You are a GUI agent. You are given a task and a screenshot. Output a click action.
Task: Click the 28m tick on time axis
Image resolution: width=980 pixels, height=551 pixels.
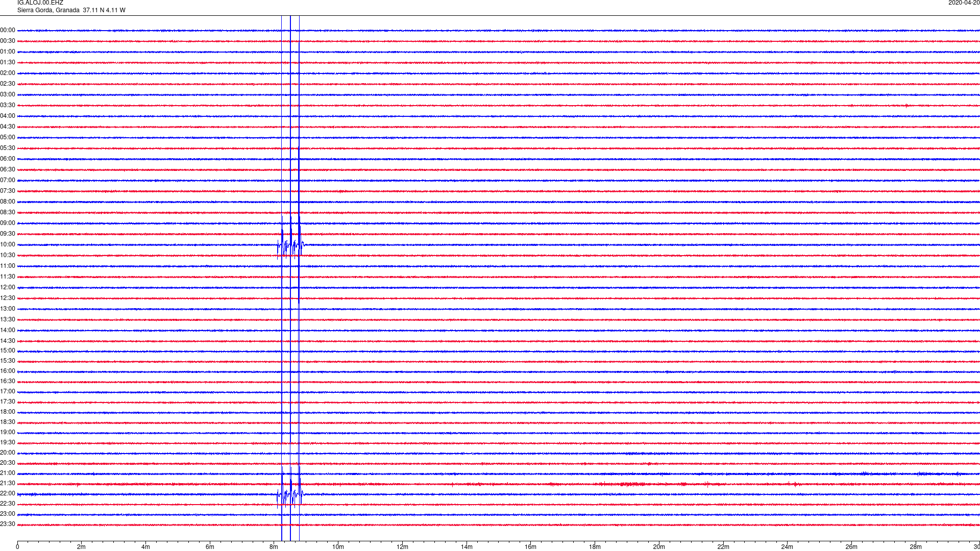916,547
